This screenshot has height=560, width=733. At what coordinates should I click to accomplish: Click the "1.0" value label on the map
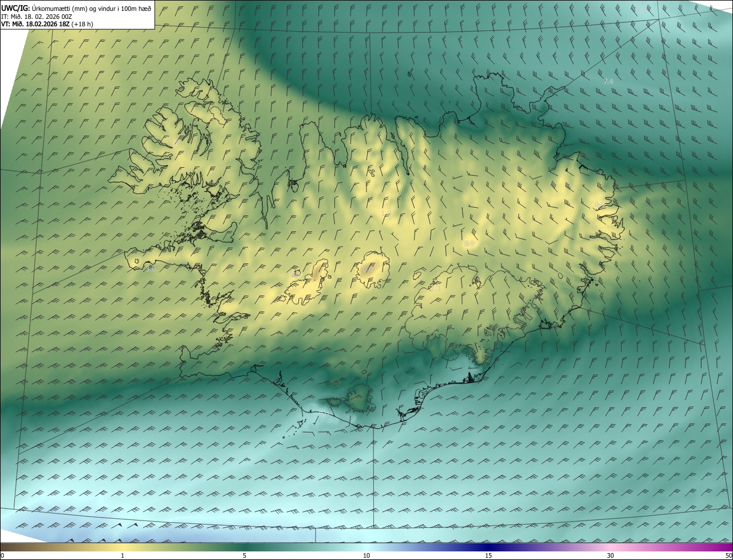point(385,213)
